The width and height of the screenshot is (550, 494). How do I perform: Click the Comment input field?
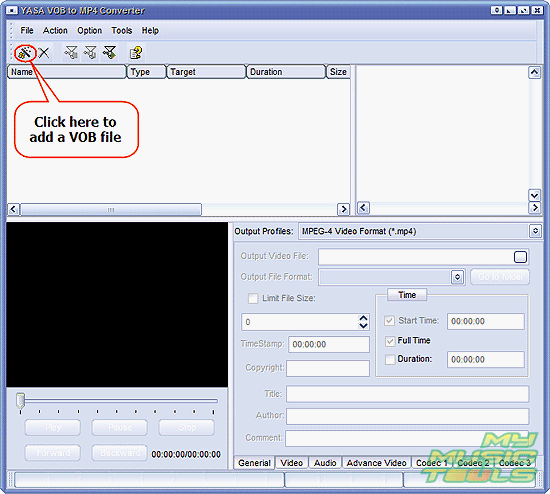coord(407,439)
